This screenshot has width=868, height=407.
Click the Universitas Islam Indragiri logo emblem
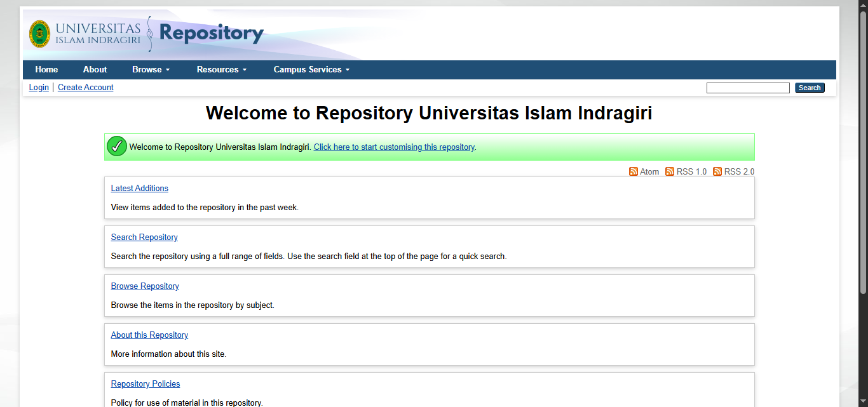pyautogui.click(x=39, y=34)
